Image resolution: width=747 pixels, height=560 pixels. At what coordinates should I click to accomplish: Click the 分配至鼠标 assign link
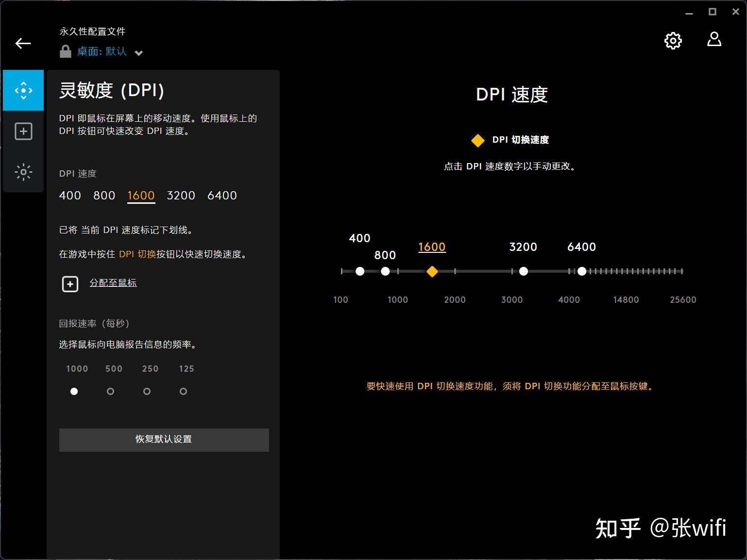pos(113,282)
